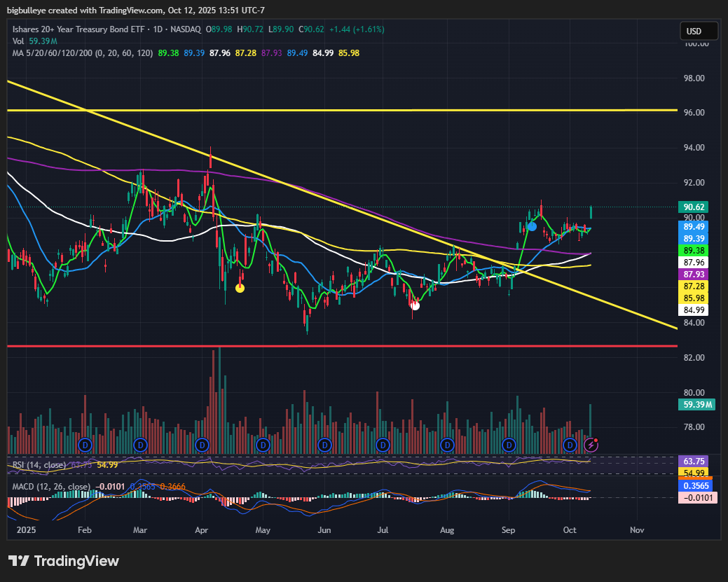Click the 78.00 price axis label

(694, 427)
